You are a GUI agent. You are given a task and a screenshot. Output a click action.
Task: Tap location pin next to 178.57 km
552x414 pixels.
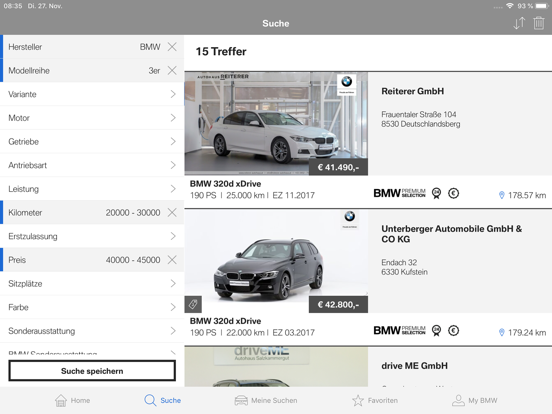pyautogui.click(x=502, y=195)
